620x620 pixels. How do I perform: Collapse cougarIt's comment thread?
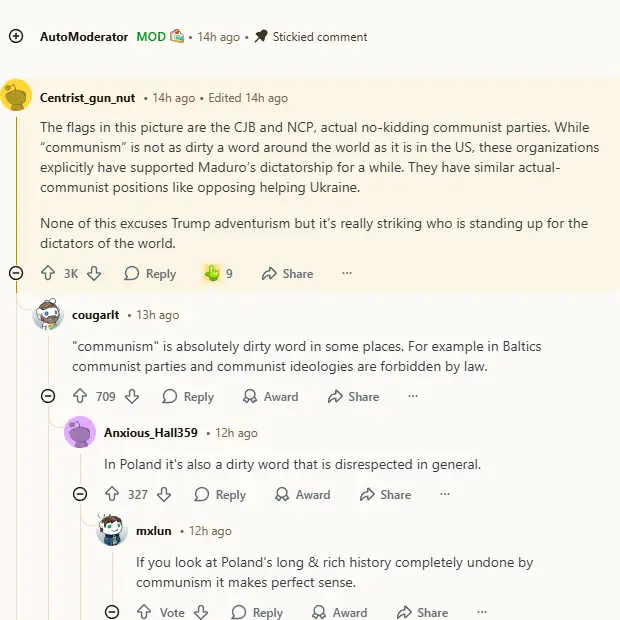pos(48,396)
